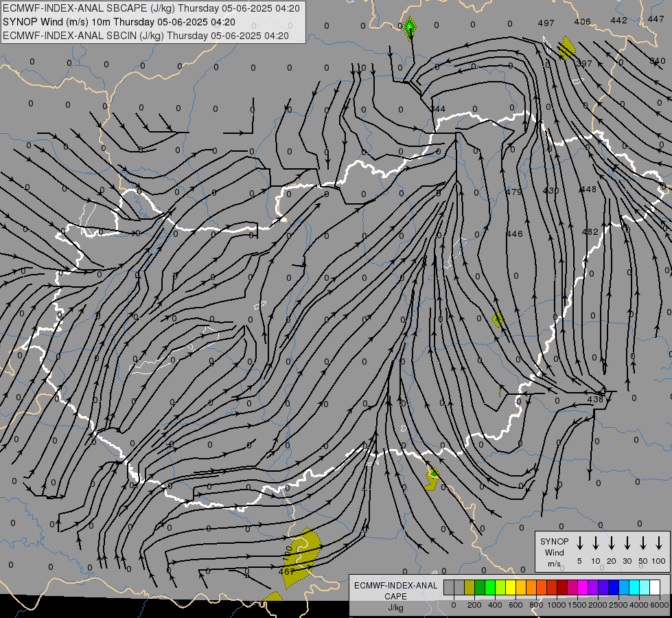
Task: Select the 20 m/s wind arrow symbol
Action: click(x=612, y=543)
